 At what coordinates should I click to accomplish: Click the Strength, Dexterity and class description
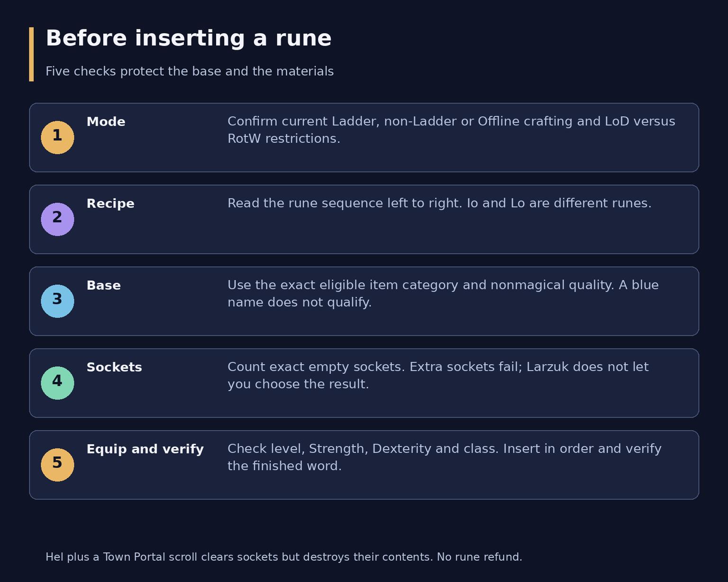point(445,457)
